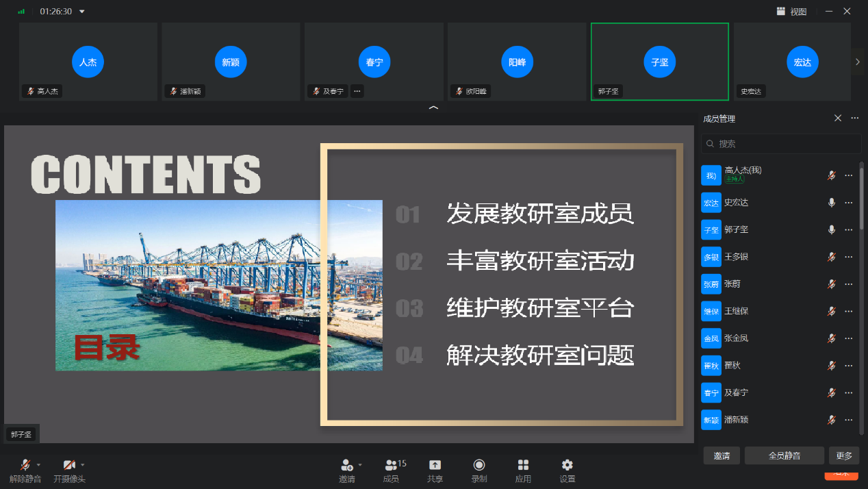Click the 全员静音 button
The width and height of the screenshot is (868, 489).
coord(784,455)
